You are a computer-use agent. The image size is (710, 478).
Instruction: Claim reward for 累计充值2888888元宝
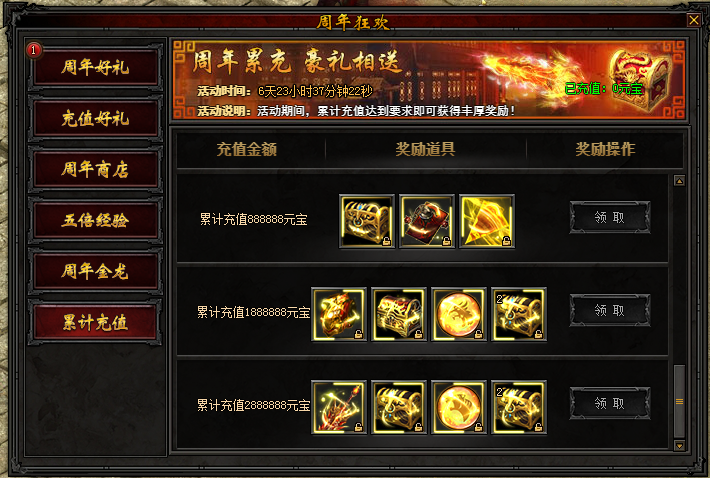coord(609,403)
